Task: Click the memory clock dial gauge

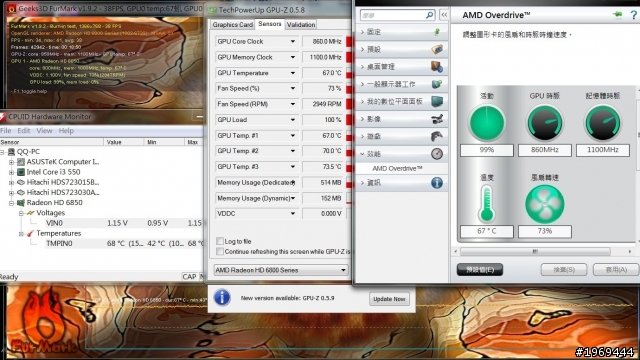Action: coord(602,123)
